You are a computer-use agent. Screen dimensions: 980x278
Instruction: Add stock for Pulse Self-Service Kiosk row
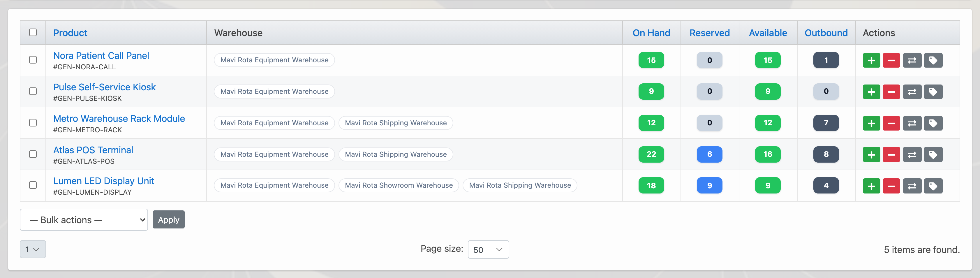[x=871, y=92]
